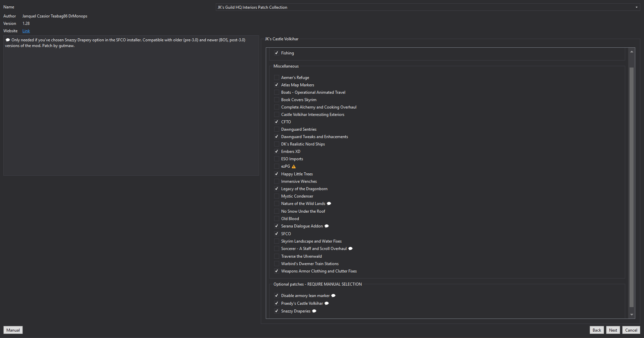The image size is (644, 338).
Task: Enable the Aemer's Refuge patch checkbox
Action: 277,78
